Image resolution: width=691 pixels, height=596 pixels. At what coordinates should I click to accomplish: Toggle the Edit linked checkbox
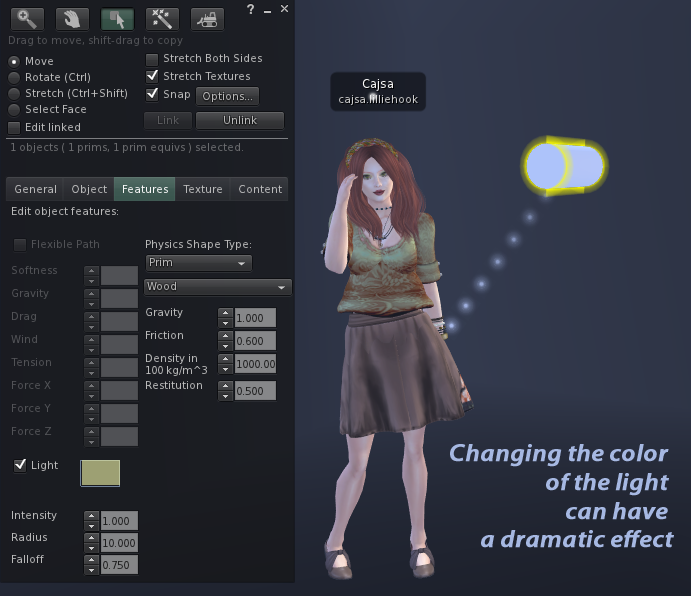(x=14, y=128)
